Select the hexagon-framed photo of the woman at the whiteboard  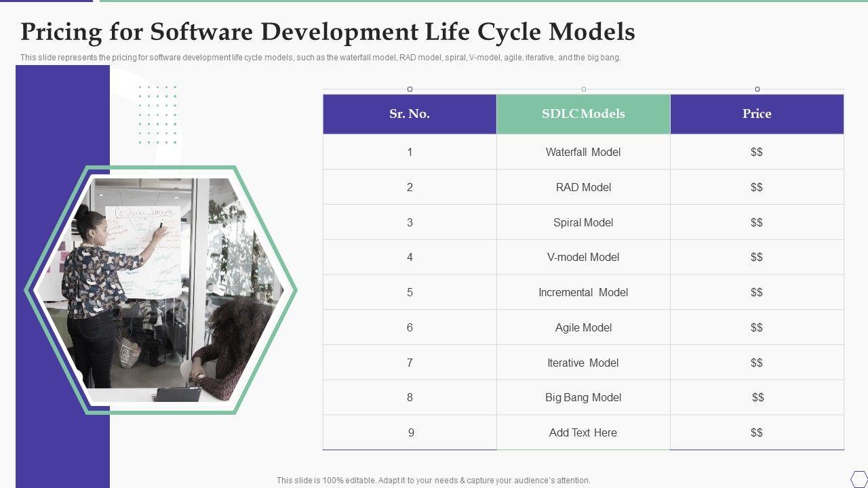[161, 290]
